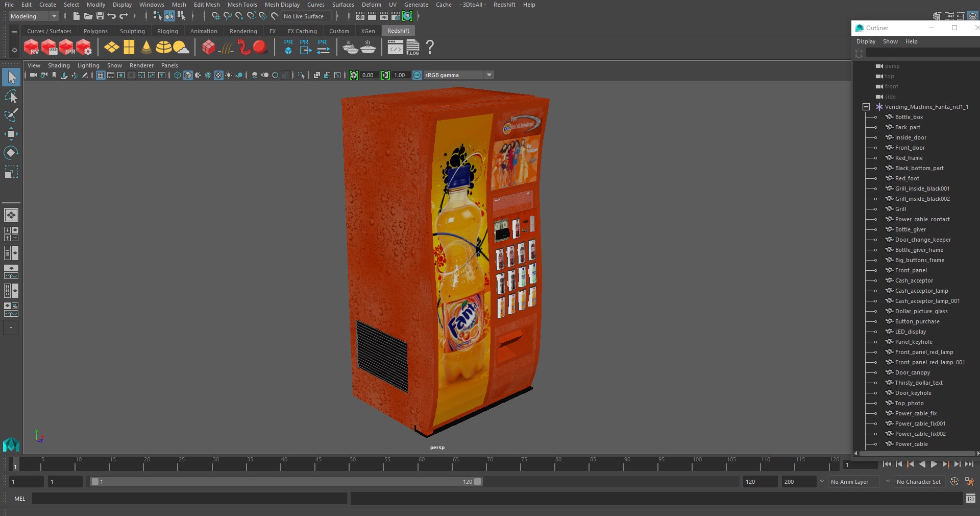This screenshot has height=516, width=980.
Task: Click the auto keyframe toggle icon
Action: coord(954,481)
